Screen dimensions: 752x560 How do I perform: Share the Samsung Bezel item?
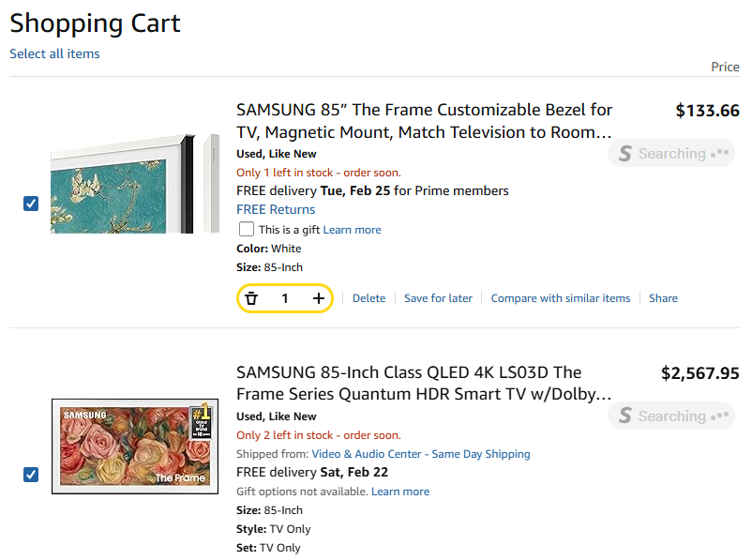(x=663, y=298)
